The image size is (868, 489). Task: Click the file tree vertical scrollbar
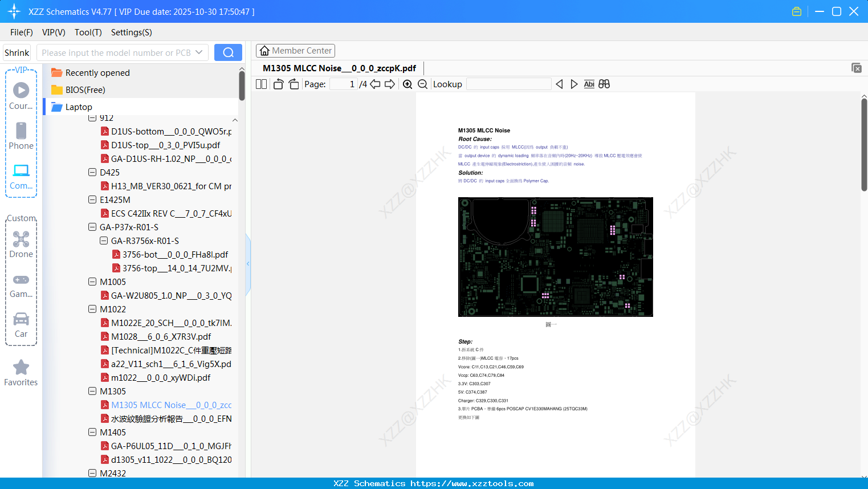click(242, 85)
